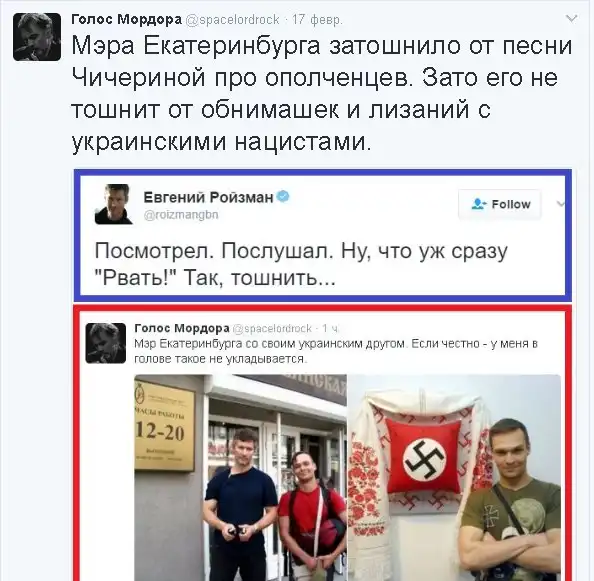The image size is (594, 581).
Task: Open the Голос Мордора name in quoted tweet
Action: click(182, 328)
